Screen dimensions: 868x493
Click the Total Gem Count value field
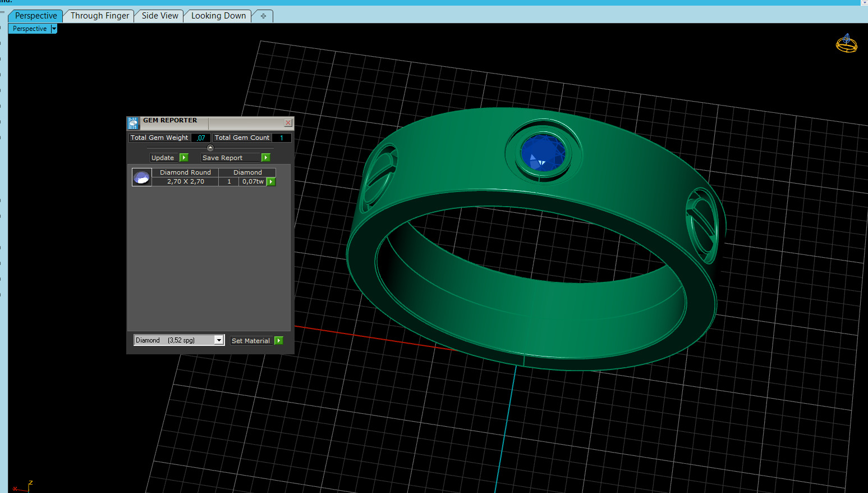(x=282, y=138)
